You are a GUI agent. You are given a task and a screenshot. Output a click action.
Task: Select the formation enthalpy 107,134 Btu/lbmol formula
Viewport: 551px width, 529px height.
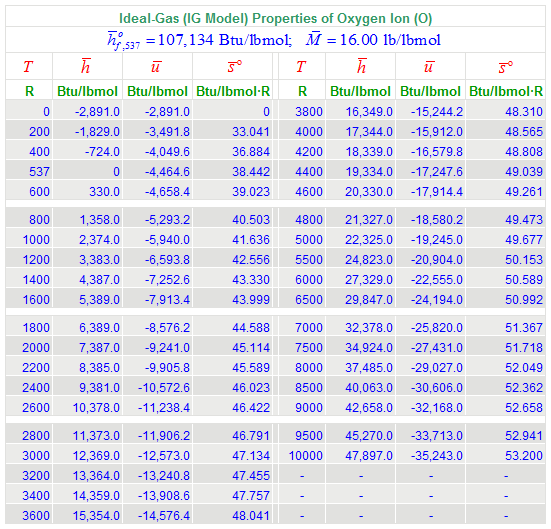coord(199,40)
